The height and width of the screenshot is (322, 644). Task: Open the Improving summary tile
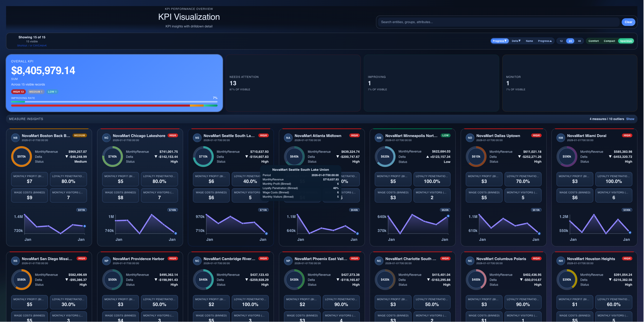pos(431,83)
